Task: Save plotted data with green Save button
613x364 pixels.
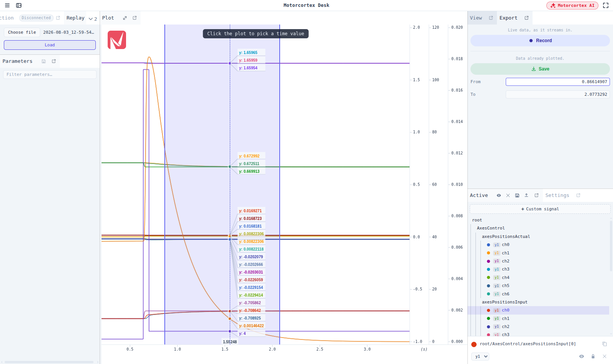Action: pyautogui.click(x=540, y=69)
